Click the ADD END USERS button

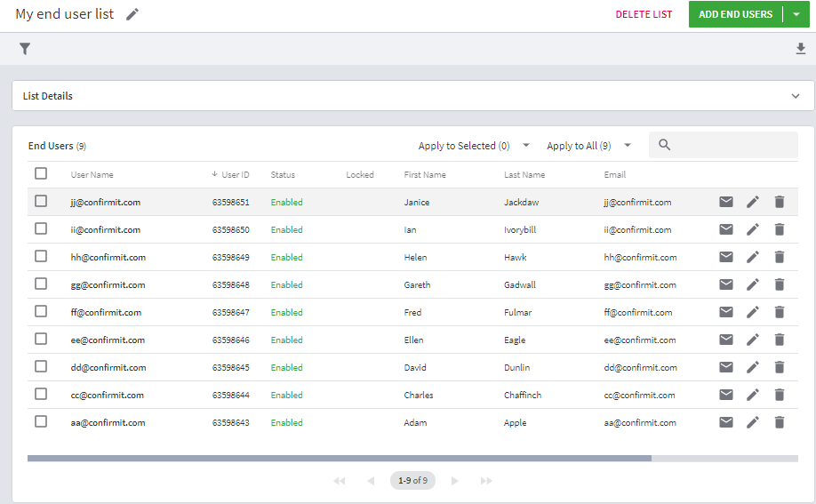(x=735, y=14)
